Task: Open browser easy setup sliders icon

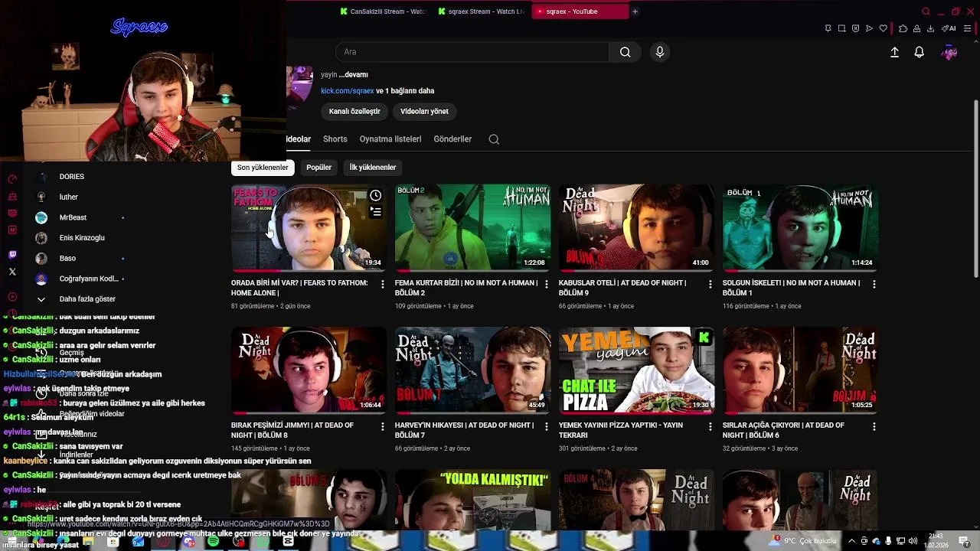Action: 968,29
